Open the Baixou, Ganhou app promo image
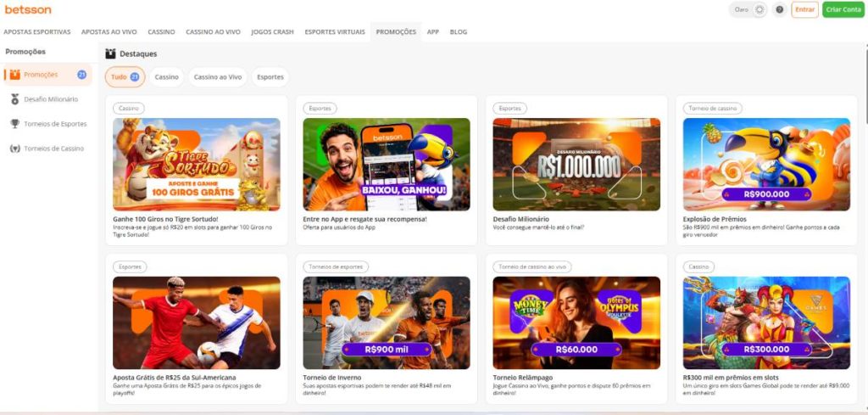The image size is (868, 415). coord(387,164)
